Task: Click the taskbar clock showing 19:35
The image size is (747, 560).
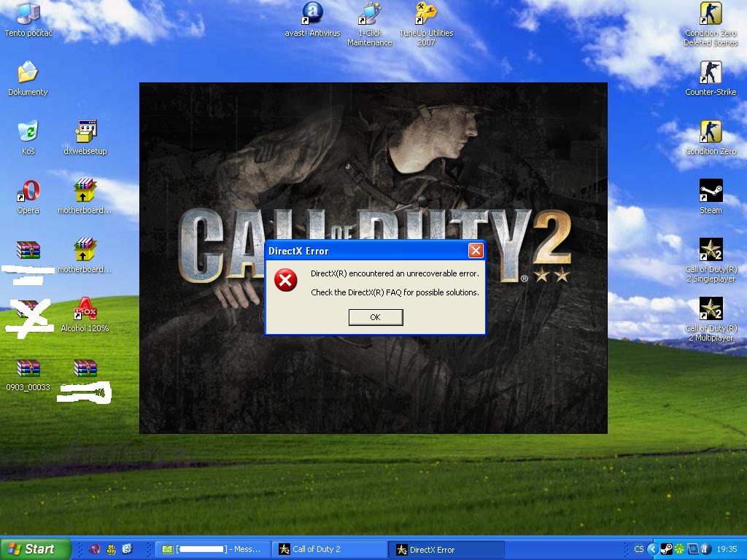Action: (727, 549)
